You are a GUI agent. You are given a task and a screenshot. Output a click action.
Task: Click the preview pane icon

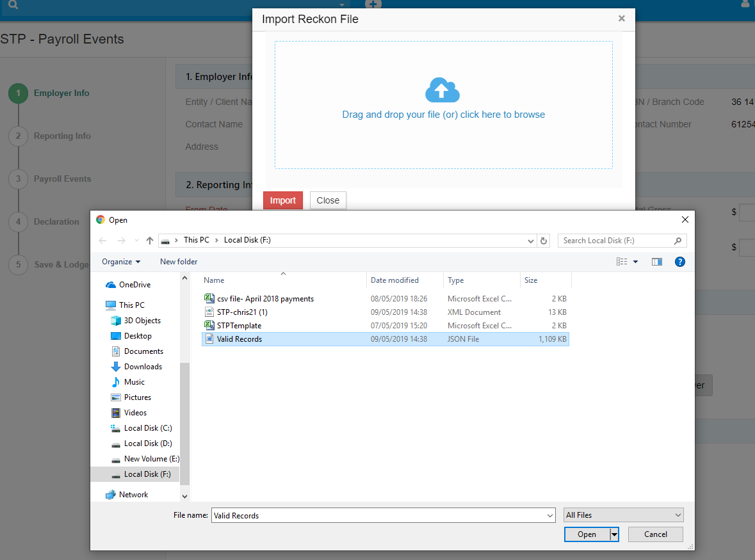click(x=656, y=262)
